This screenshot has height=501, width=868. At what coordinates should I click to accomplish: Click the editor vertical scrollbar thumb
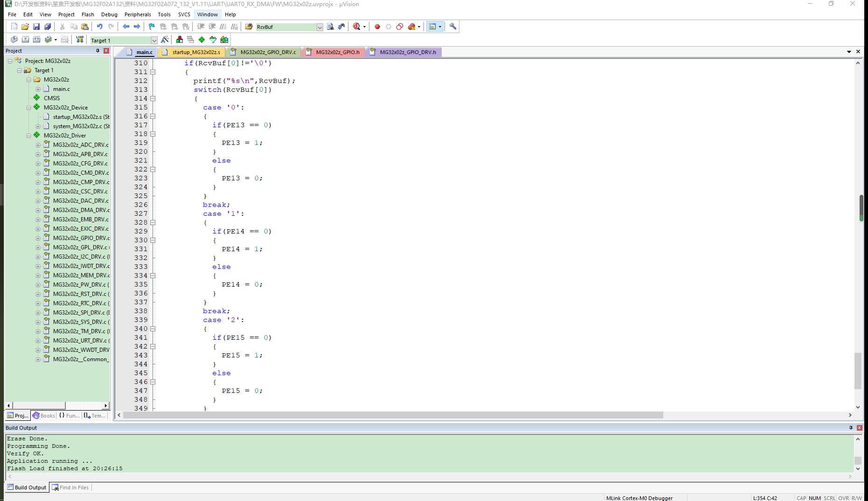click(x=858, y=371)
